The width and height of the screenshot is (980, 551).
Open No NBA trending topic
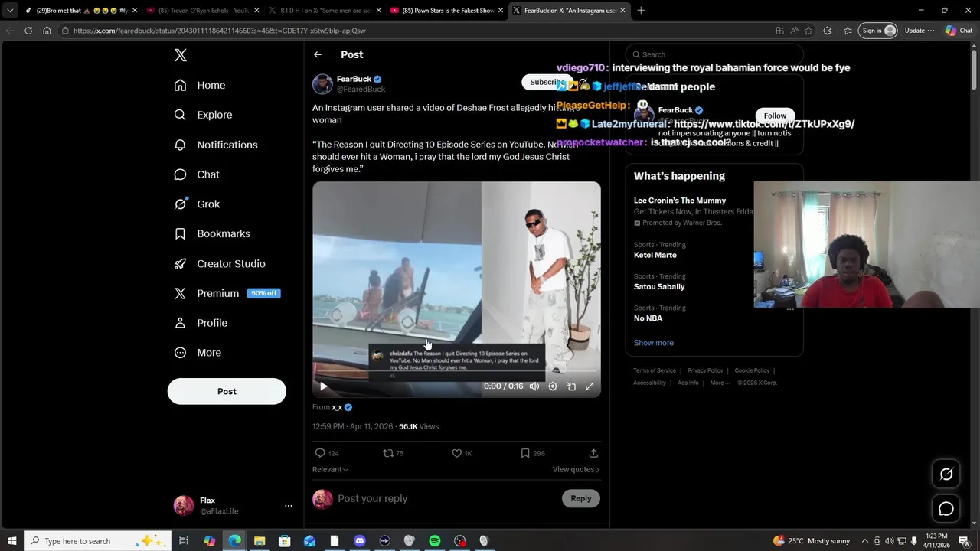pyautogui.click(x=648, y=318)
